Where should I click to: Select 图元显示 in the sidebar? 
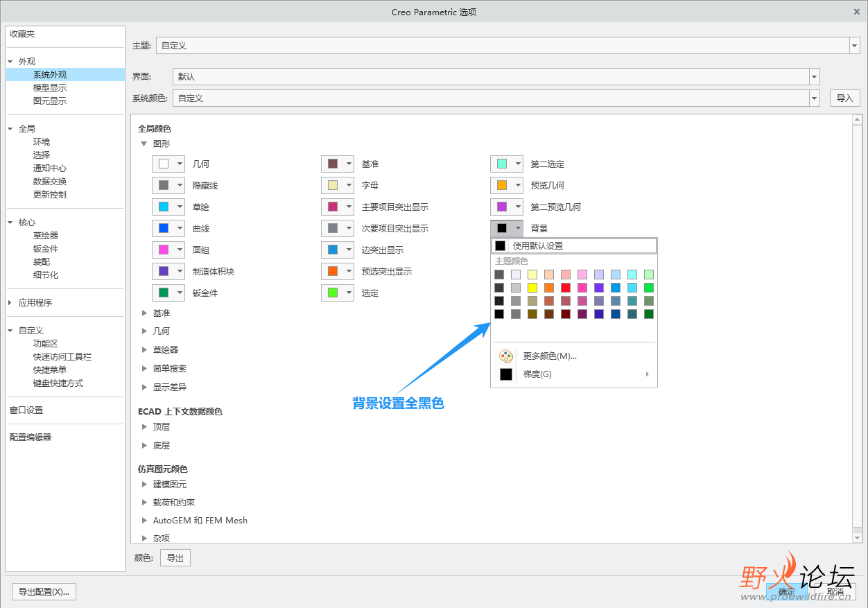[x=50, y=101]
